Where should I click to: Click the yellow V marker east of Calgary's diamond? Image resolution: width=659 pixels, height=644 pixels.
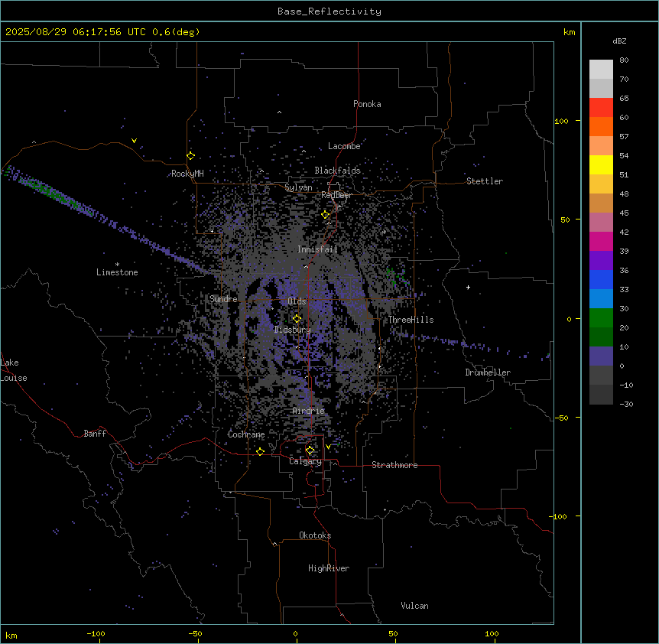pyautogui.click(x=328, y=447)
